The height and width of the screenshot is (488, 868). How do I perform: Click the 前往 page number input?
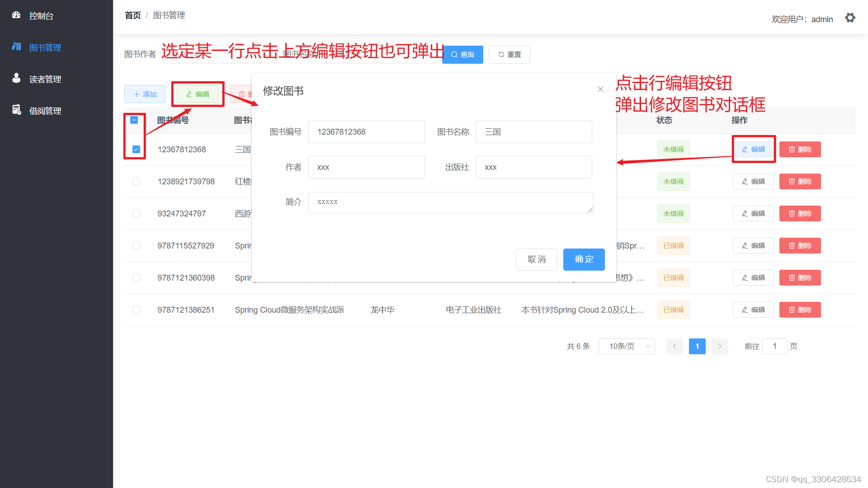pyautogui.click(x=775, y=347)
